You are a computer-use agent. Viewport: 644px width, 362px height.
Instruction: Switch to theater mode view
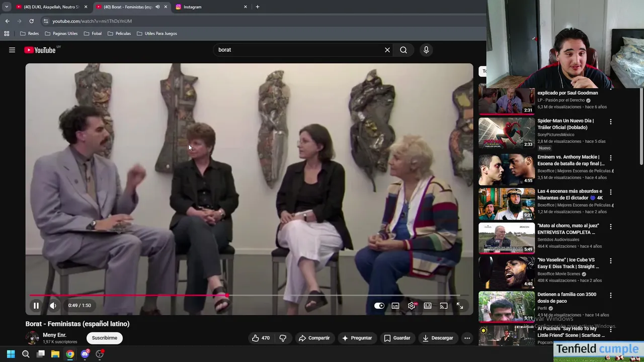pos(428,306)
